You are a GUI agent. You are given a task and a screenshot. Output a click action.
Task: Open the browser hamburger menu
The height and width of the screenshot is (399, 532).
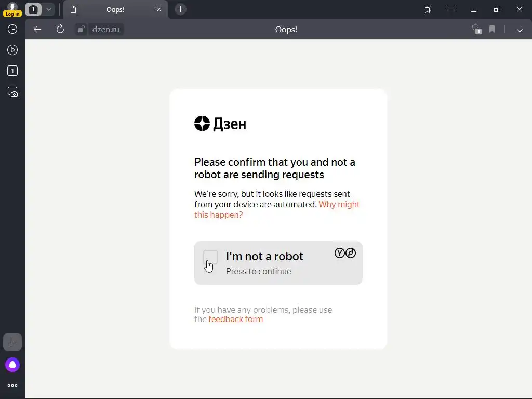point(451,9)
